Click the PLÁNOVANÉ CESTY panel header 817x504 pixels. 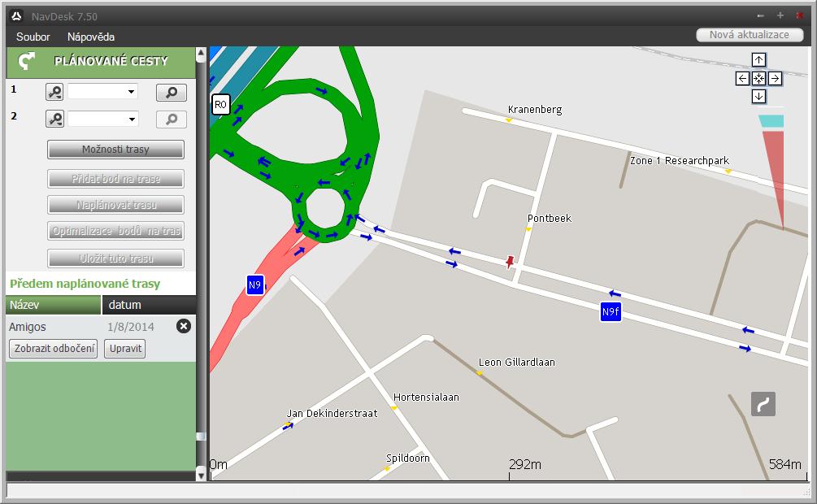coord(101,62)
